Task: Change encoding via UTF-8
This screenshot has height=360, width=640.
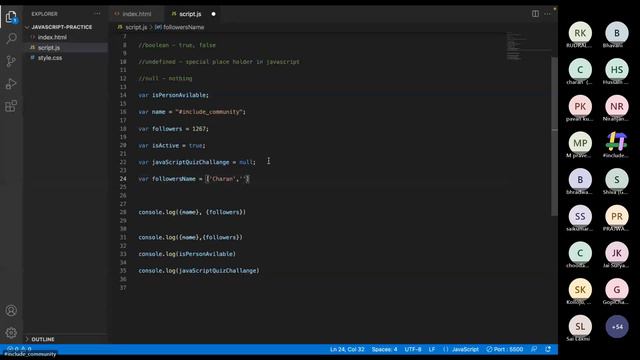Action: click(413, 349)
